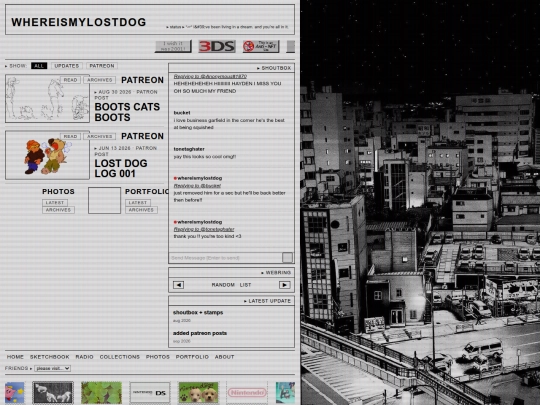Click the Nintendogs puppies stamp
This screenshot has height=405, width=540.
[198, 393]
